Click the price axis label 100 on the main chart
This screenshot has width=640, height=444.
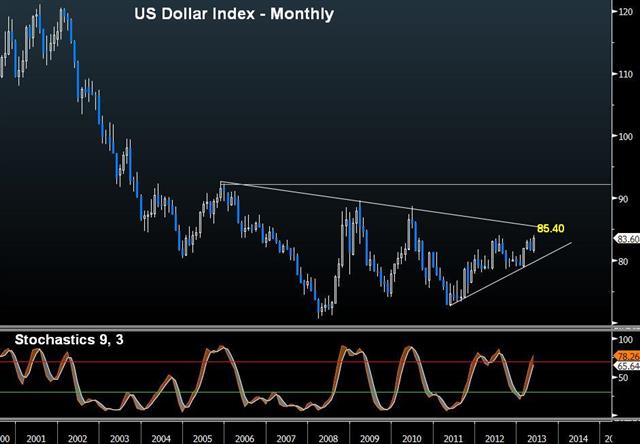[626, 136]
